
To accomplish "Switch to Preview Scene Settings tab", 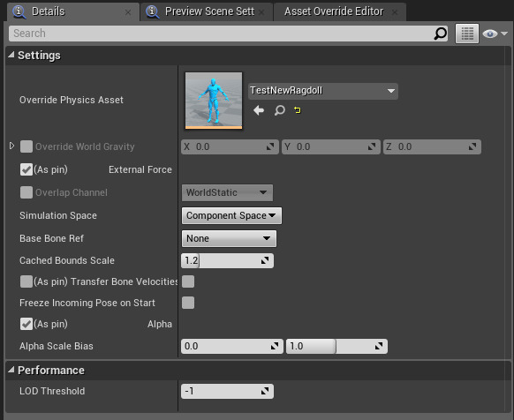I will point(207,11).
